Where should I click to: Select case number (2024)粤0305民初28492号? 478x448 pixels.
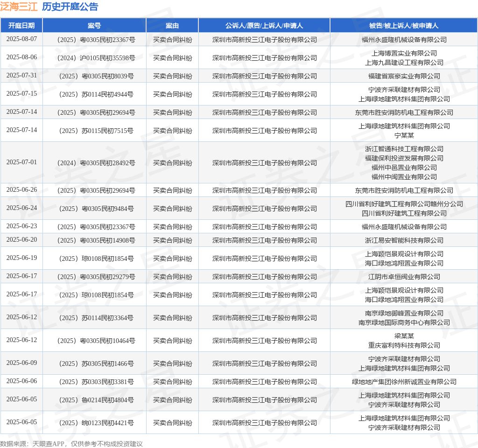(96, 163)
